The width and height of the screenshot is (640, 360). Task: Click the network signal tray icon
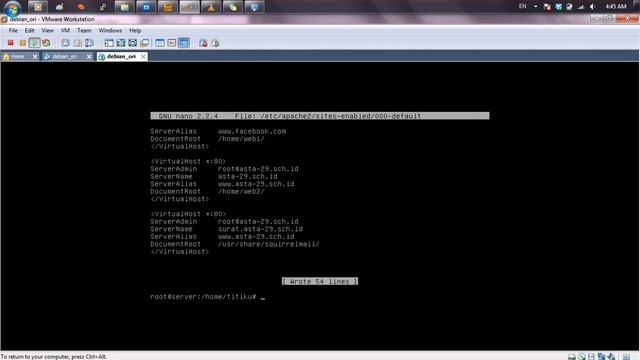pyautogui.click(x=581, y=7)
